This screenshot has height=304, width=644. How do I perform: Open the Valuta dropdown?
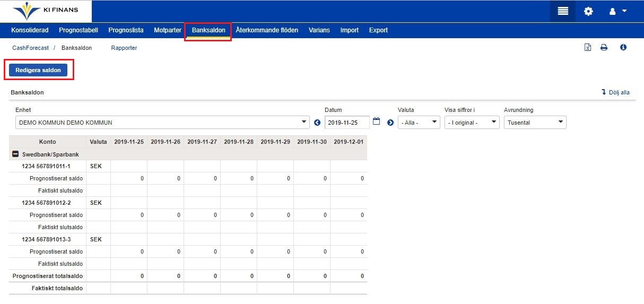[419, 123]
